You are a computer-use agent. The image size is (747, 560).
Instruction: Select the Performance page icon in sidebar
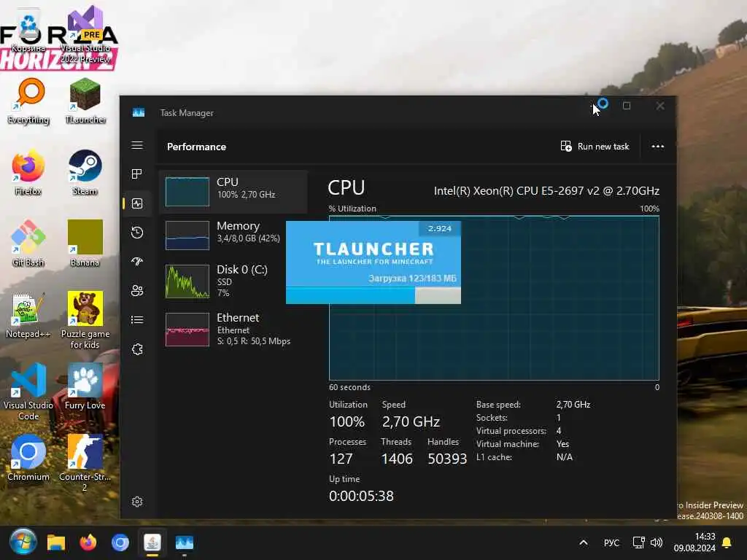click(x=137, y=203)
